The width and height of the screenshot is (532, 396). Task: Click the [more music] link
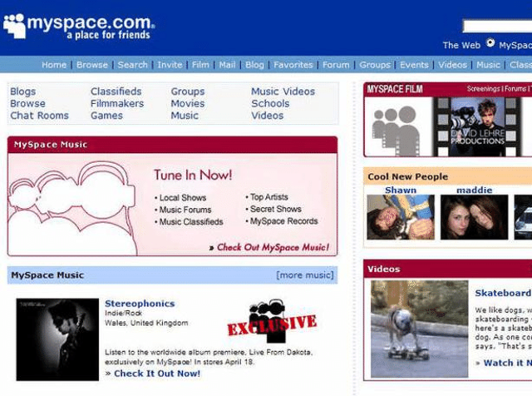tap(305, 275)
